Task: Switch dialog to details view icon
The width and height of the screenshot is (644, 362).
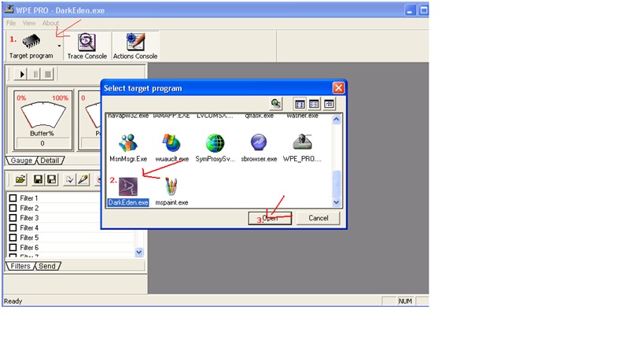Action: tap(329, 104)
